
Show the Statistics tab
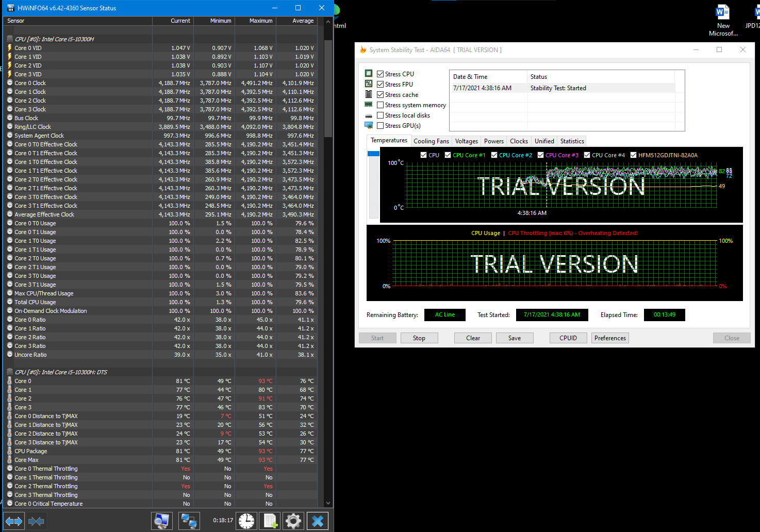tap(572, 141)
